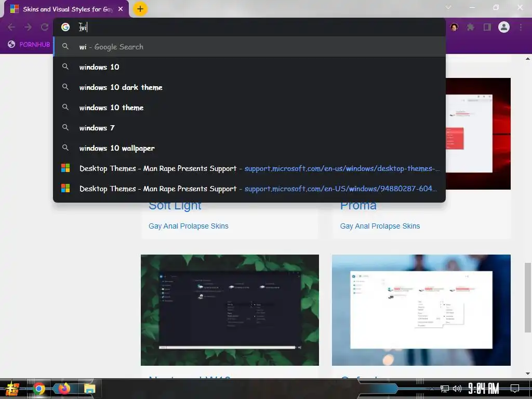
Task: Open the Proma skin title link
Action: [358, 206]
